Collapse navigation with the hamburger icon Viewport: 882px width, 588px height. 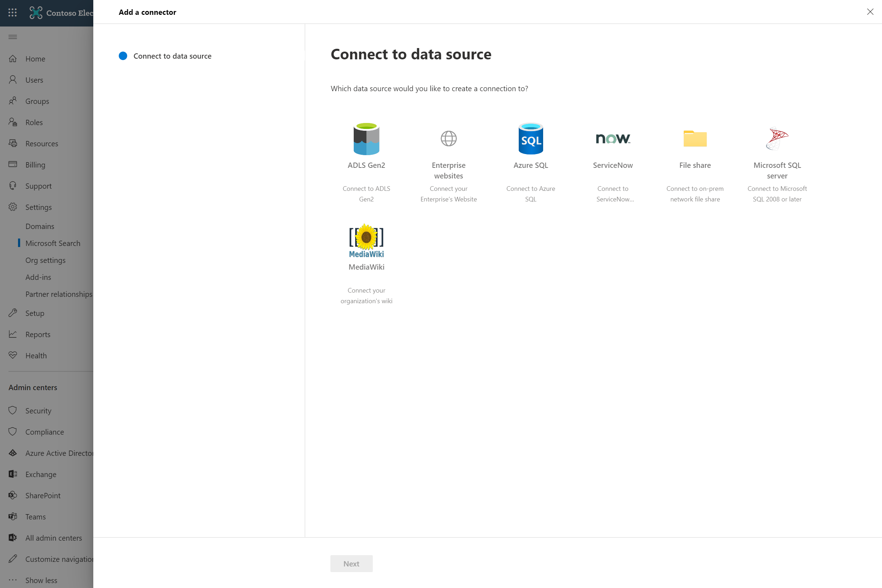point(12,37)
